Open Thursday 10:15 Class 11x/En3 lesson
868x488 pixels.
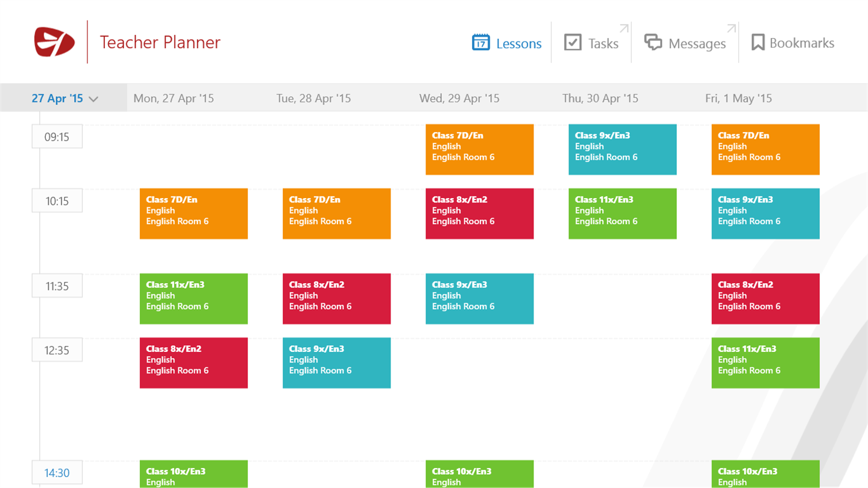click(x=622, y=214)
